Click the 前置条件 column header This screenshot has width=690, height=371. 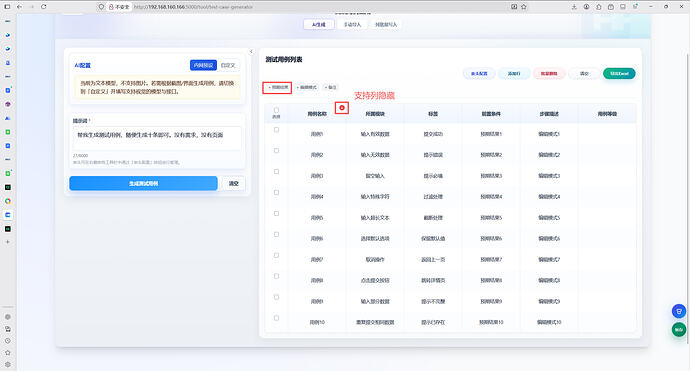tap(491, 114)
